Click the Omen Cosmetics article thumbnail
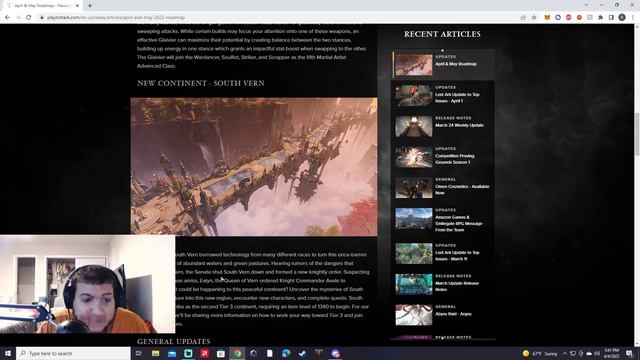Viewport: 640px width, 360px height. coord(413,188)
